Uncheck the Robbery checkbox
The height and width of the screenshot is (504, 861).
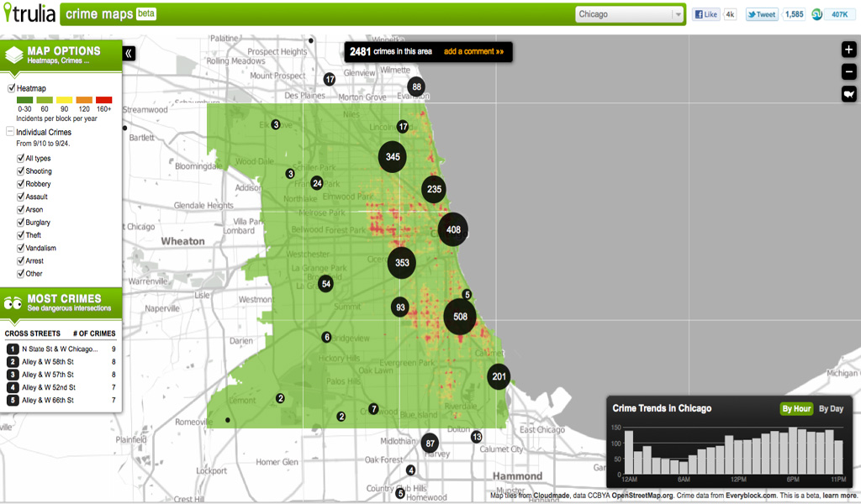point(20,184)
